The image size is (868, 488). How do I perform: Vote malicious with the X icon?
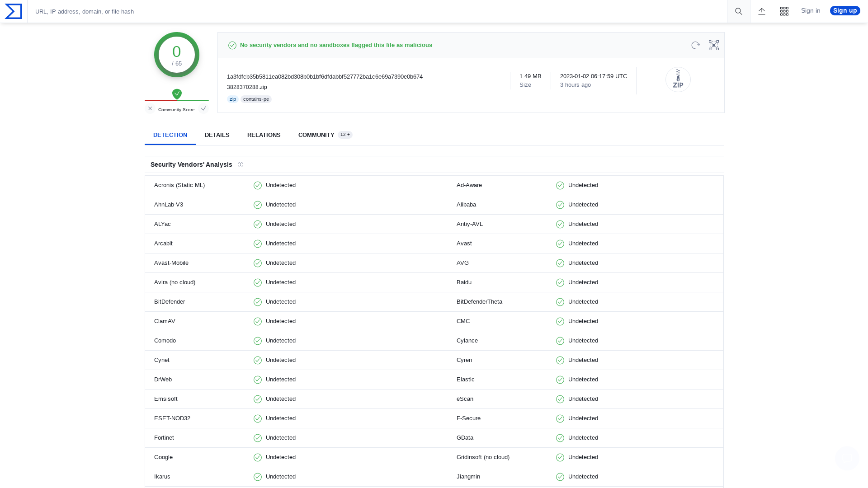click(150, 108)
